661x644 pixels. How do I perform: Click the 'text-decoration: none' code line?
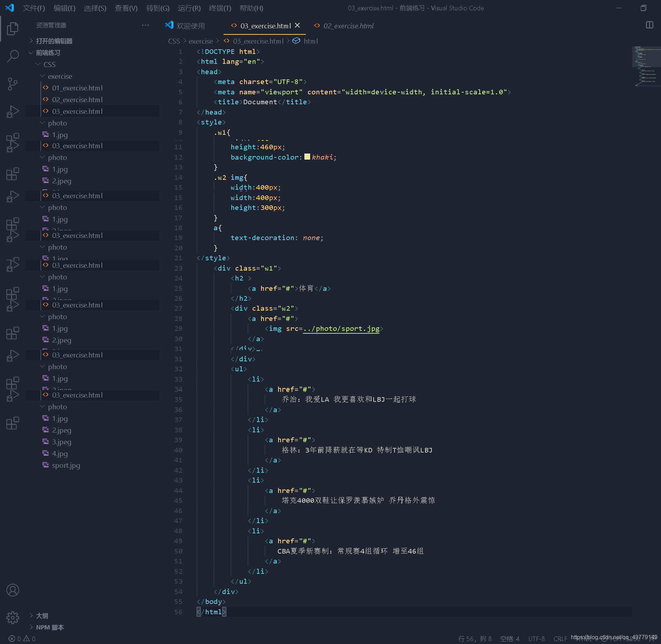click(277, 238)
